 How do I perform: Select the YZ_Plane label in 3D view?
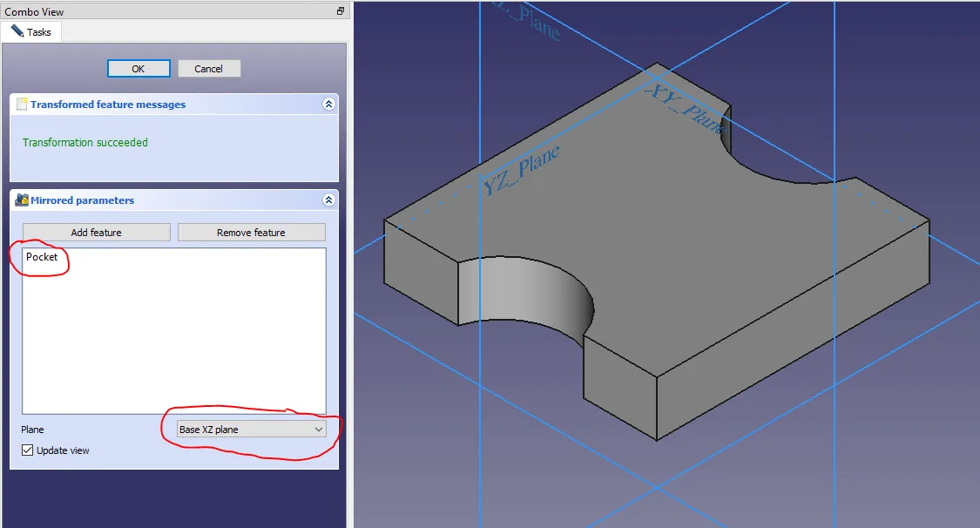tap(520, 170)
